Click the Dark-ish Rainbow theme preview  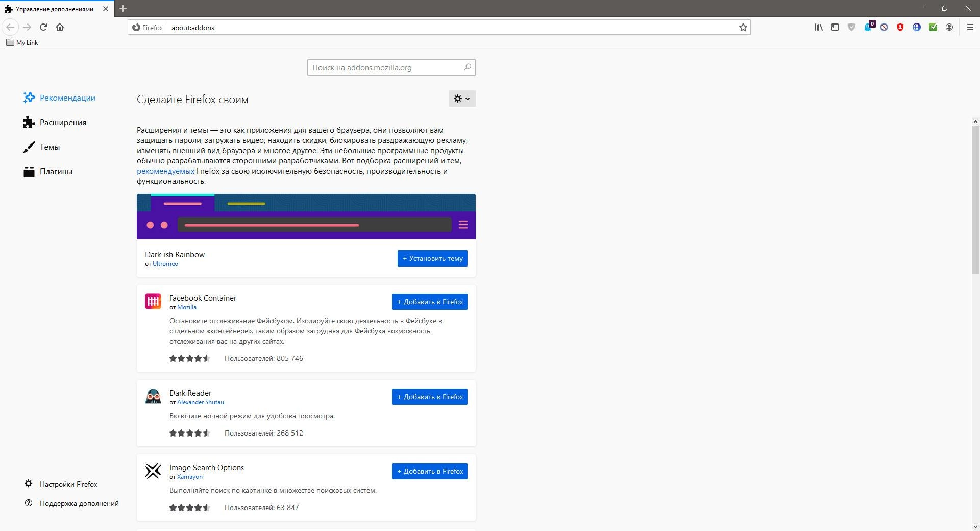306,216
